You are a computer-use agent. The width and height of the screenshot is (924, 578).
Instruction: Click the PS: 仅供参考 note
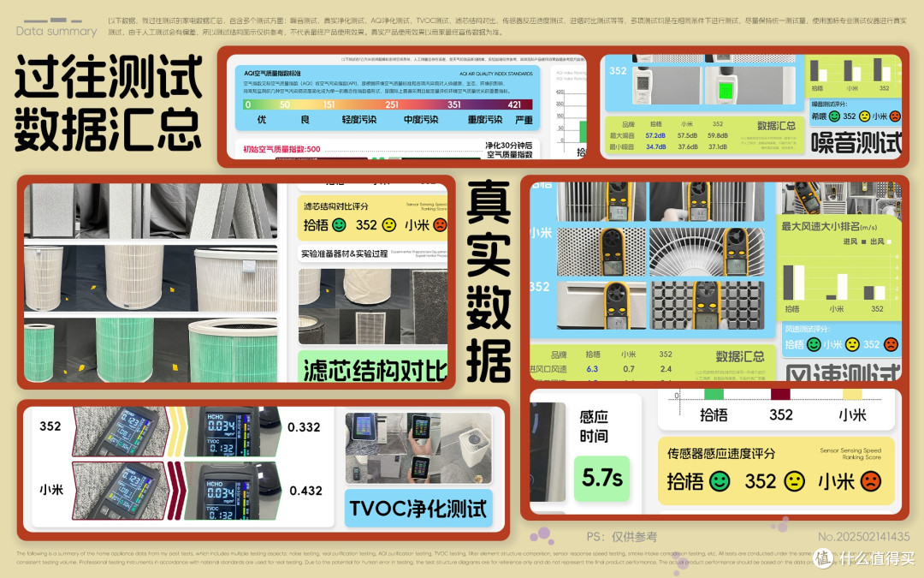(x=621, y=537)
